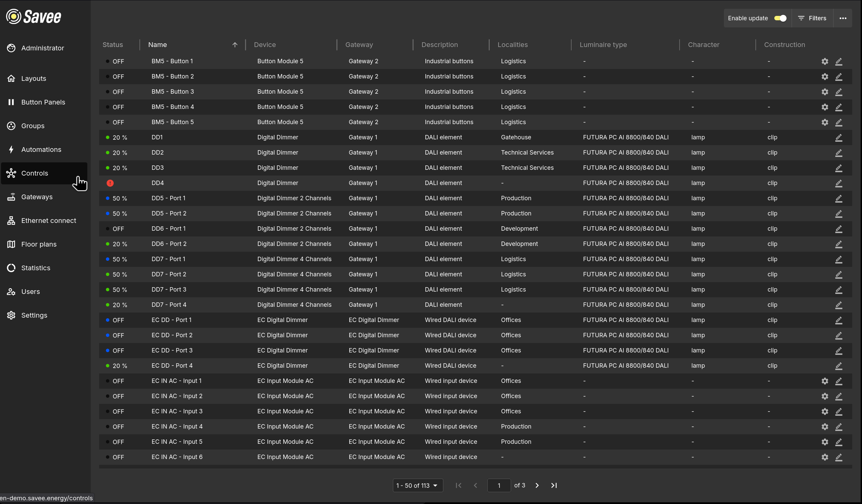Image resolution: width=862 pixels, height=504 pixels.
Task: Select Groups in the navigation menu
Action: [x=32, y=125]
